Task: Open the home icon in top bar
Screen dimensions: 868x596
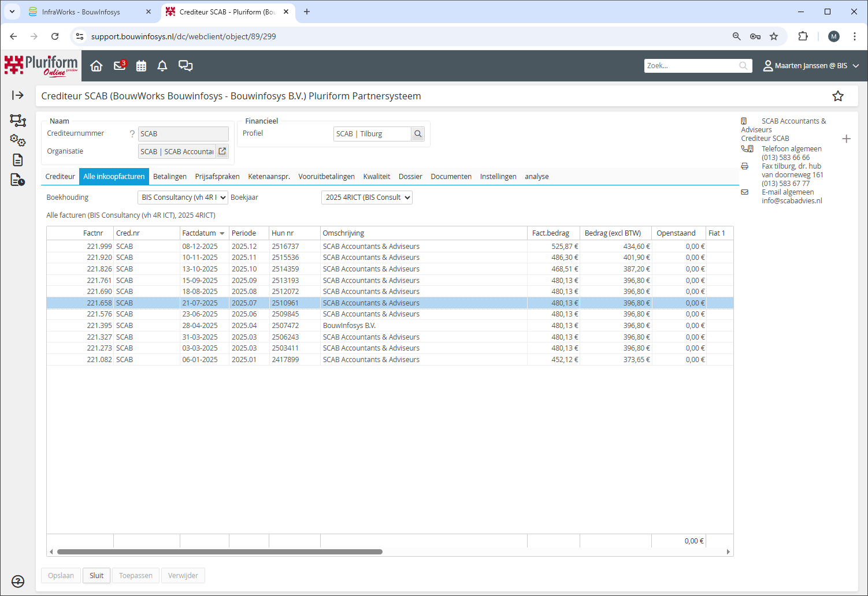Action: 97,66
